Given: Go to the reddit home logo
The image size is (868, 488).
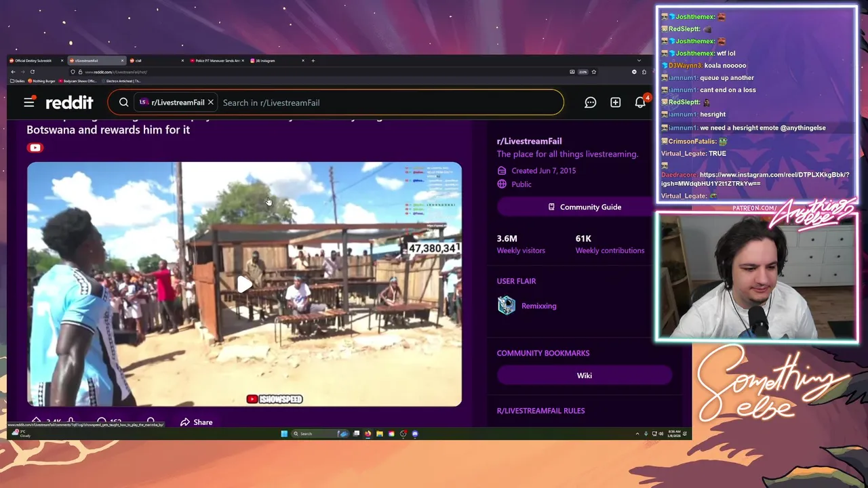Looking at the screenshot, I should 69,102.
